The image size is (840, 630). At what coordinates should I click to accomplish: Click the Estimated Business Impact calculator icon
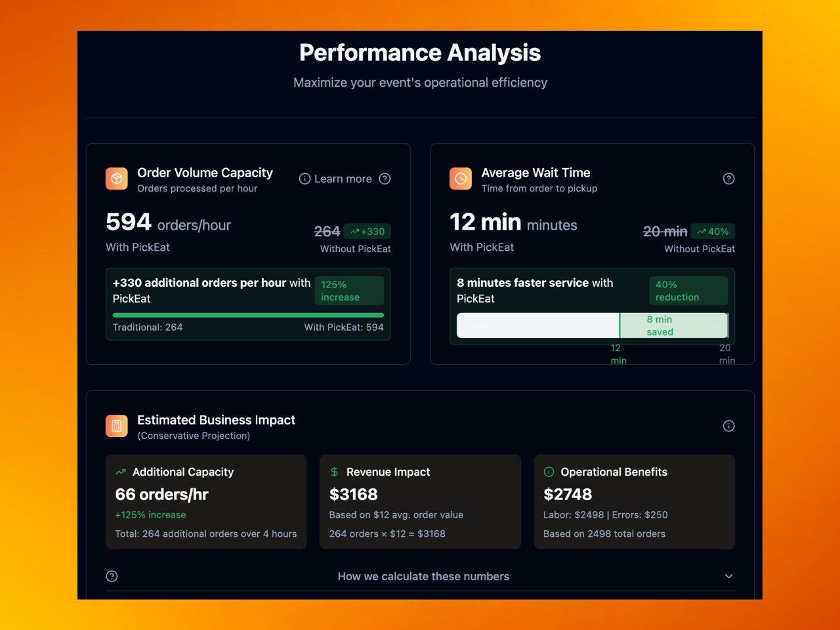pos(117,426)
